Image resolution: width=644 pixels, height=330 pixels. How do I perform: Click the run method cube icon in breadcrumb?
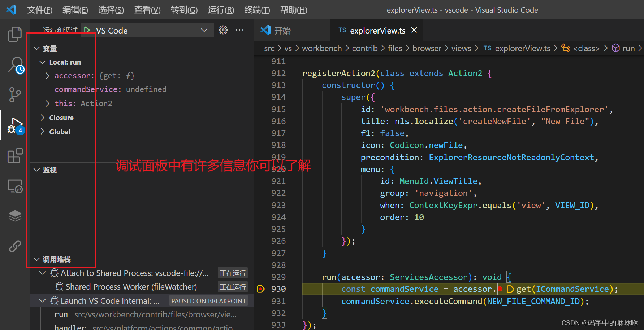(616, 48)
